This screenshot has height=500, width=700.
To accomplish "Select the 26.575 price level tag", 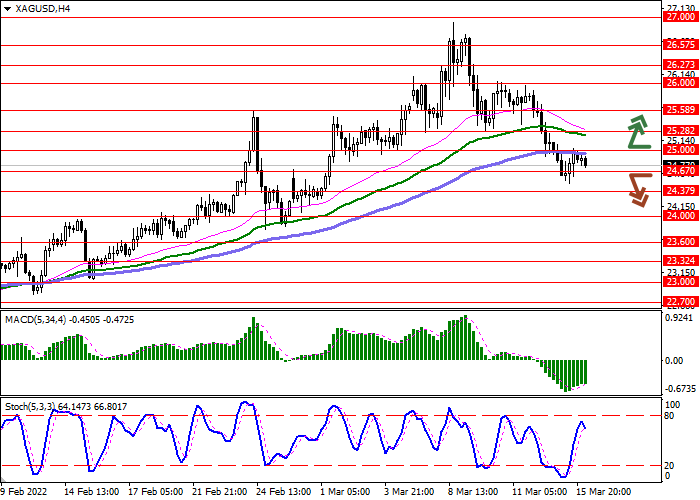I will (681, 45).
